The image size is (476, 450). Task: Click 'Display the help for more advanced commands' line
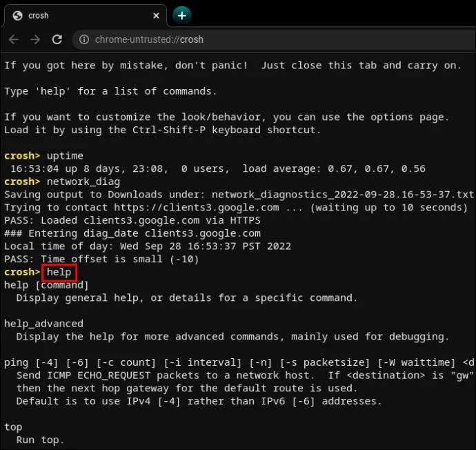click(x=233, y=337)
